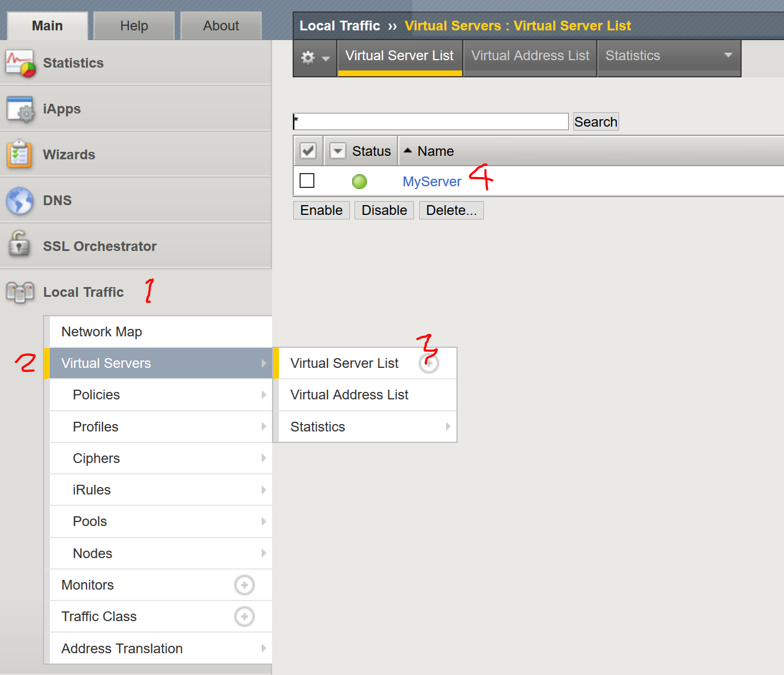
Task: Click the Statistics chart icon in sidebar
Action: coord(21,63)
